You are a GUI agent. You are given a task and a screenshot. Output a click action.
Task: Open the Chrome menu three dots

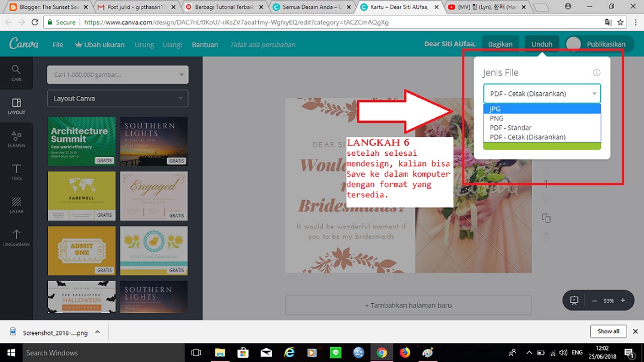click(x=636, y=22)
